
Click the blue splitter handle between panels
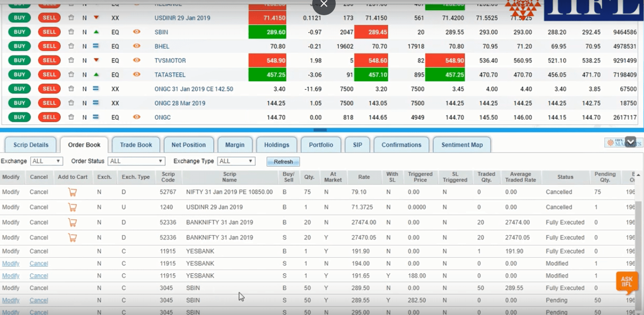[320, 130]
